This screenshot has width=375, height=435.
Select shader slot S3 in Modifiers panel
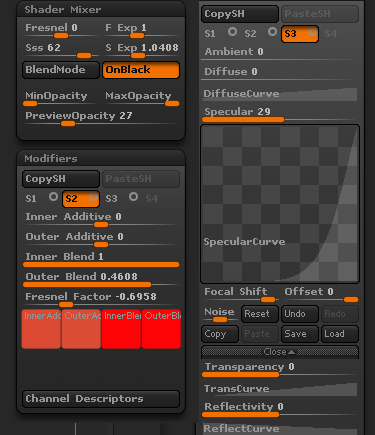click(121, 199)
